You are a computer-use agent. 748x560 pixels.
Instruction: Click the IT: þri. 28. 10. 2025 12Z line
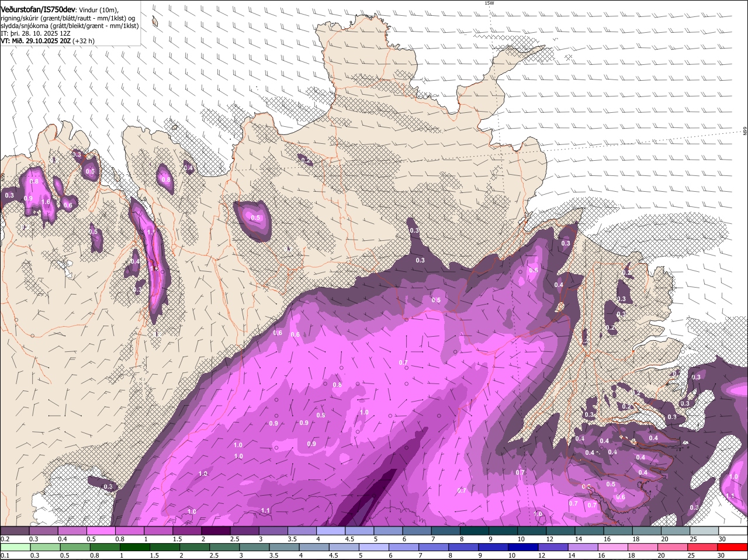click(36, 33)
